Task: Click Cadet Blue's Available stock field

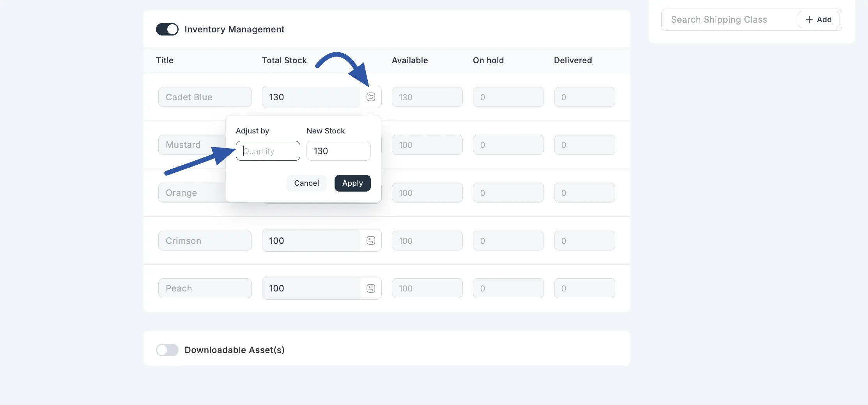Action: coord(427,97)
